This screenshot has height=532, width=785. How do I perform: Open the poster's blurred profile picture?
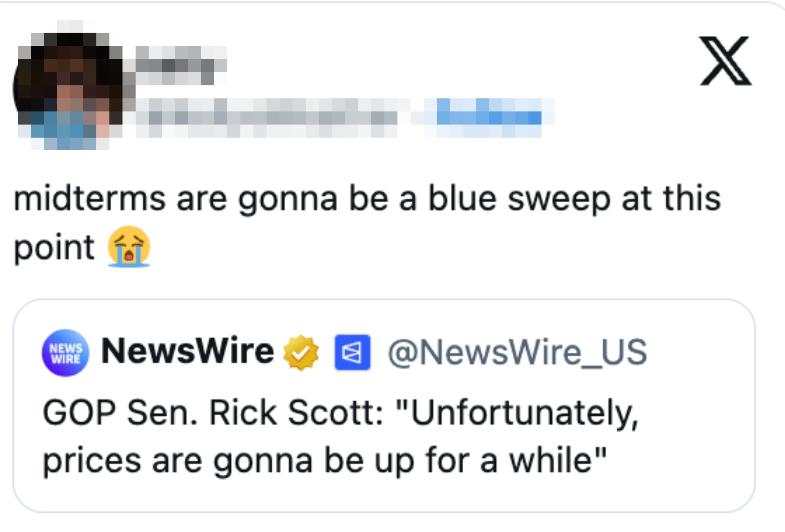[69, 88]
